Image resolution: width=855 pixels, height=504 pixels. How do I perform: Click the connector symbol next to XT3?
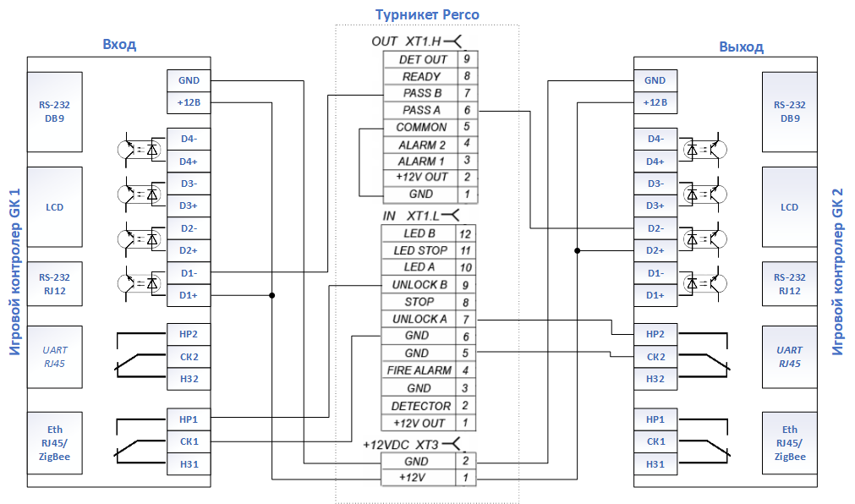452,444
